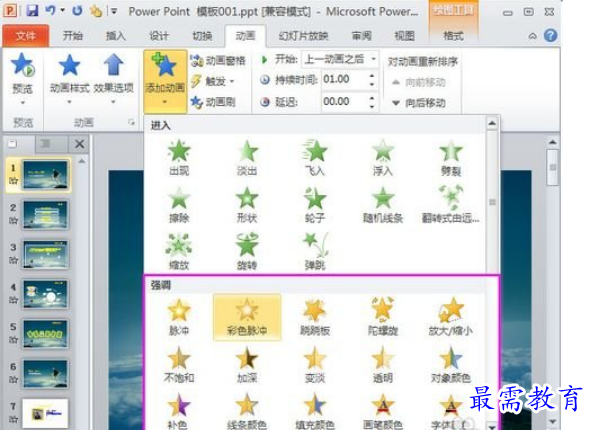Choose the 弹跳 entrance effect
Image resolution: width=591 pixels, height=430 pixels.
click(315, 252)
